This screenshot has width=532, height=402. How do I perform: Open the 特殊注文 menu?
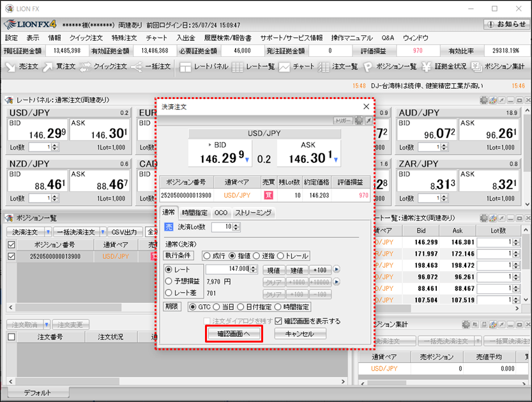(x=124, y=38)
